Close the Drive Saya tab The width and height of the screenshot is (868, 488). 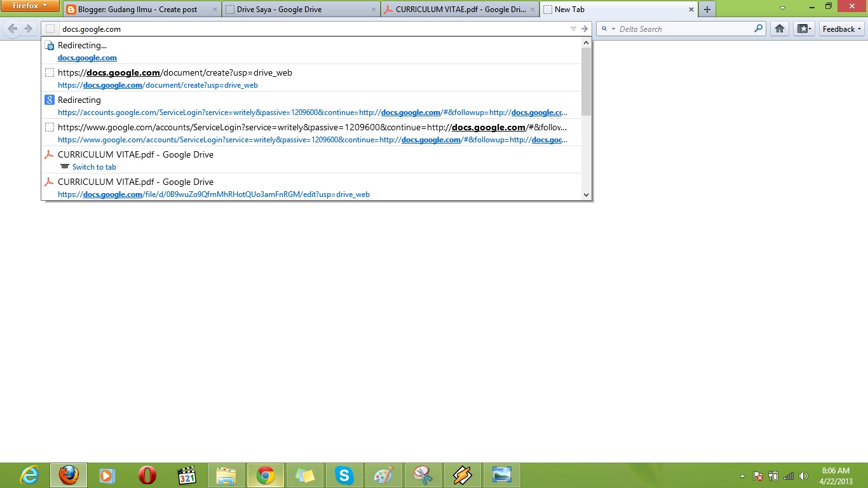pyautogui.click(x=374, y=10)
